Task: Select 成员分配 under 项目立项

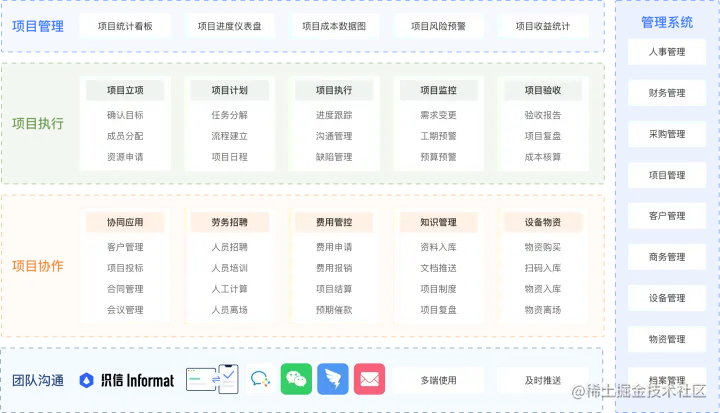Action: [125, 136]
